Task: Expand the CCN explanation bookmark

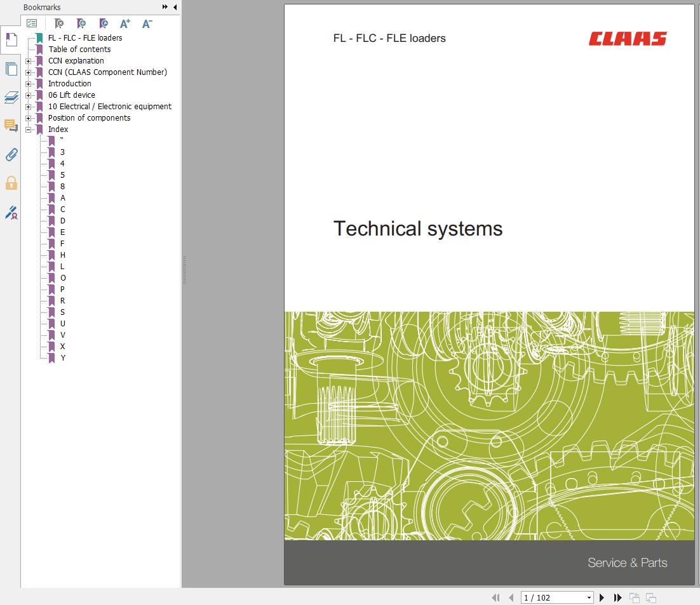Action: (28, 61)
